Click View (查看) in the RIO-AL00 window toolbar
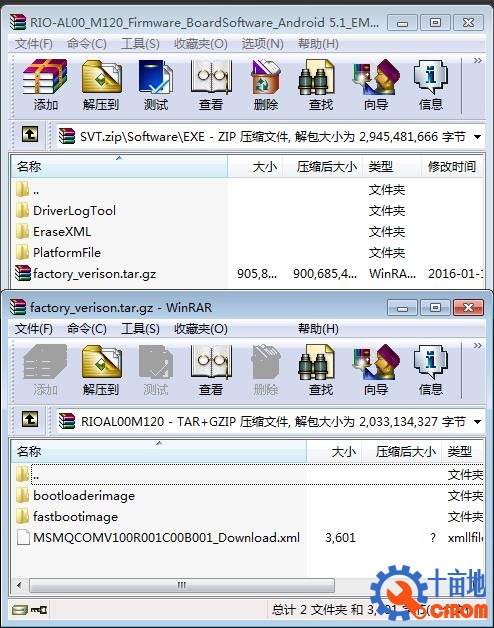This screenshot has width=494, height=628. coord(211,85)
